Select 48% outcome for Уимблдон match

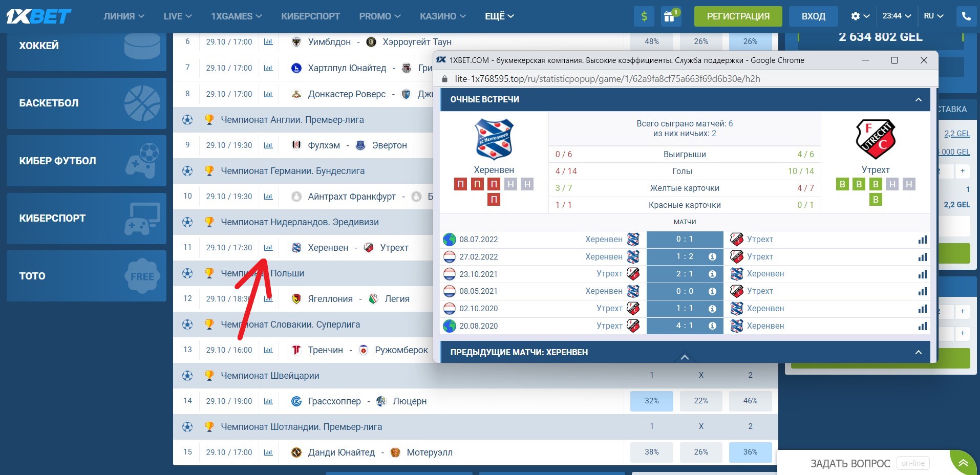(x=652, y=42)
